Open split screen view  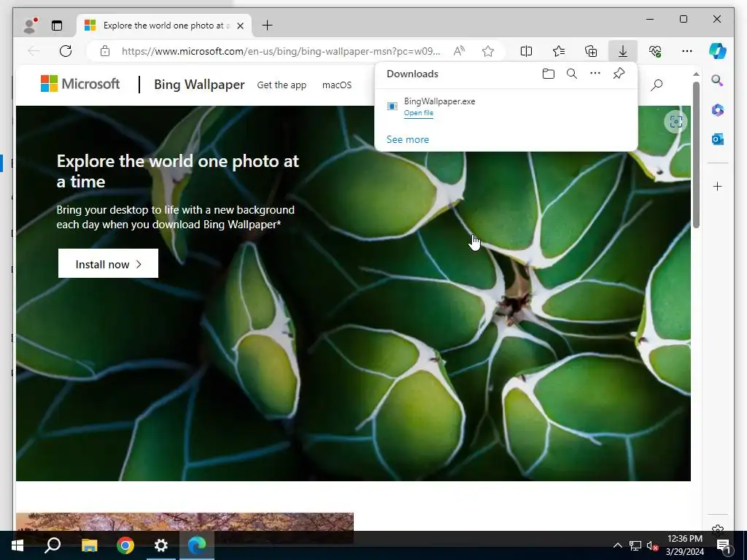[526, 51]
